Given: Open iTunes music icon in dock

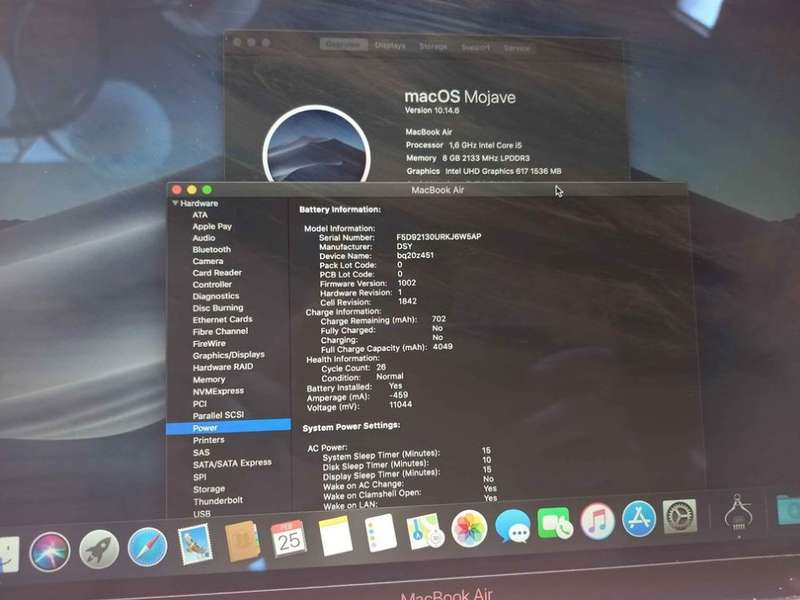Looking at the screenshot, I should [597, 521].
